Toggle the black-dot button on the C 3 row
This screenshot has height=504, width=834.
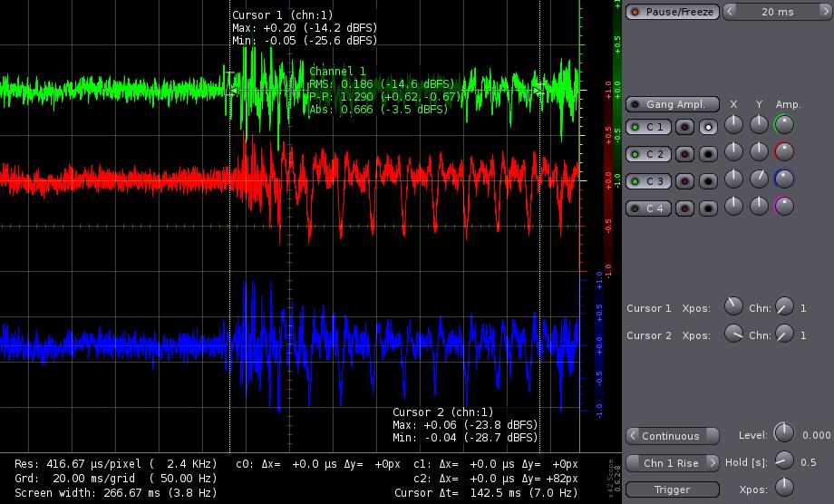(708, 181)
